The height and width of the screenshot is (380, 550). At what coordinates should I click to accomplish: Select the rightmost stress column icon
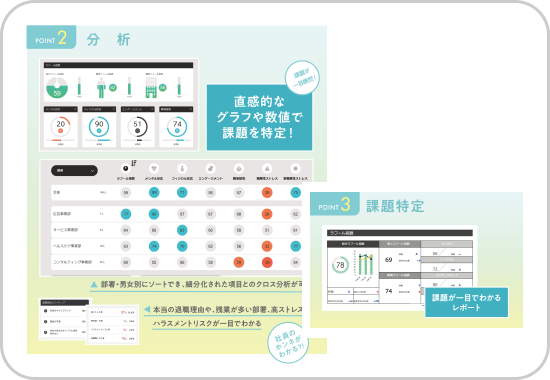point(295,168)
